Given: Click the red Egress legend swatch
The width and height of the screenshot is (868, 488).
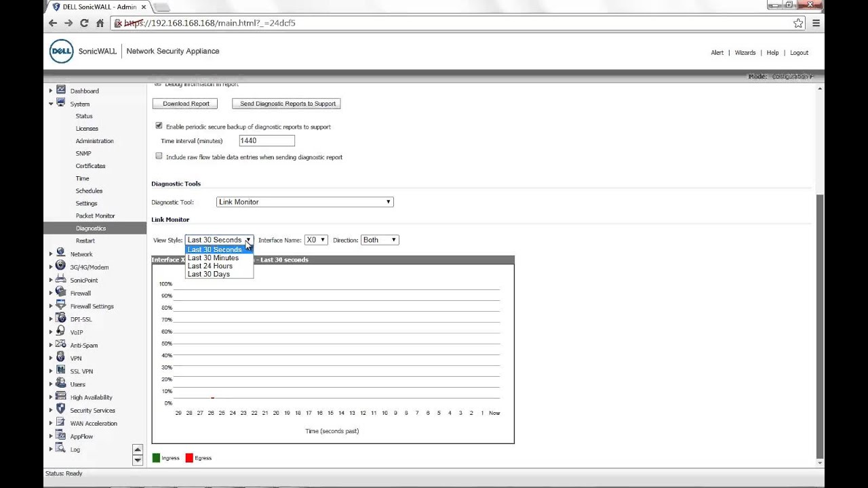Looking at the screenshot, I should click(189, 457).
